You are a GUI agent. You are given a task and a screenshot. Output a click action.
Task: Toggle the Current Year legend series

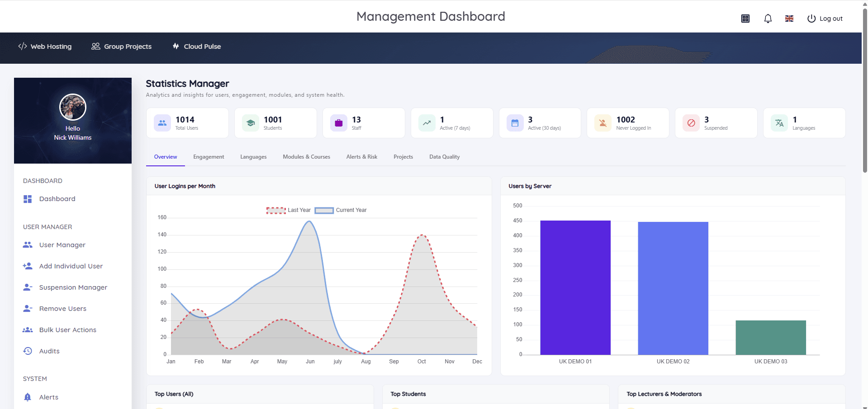pyautogui.click(x=341, y=210)
